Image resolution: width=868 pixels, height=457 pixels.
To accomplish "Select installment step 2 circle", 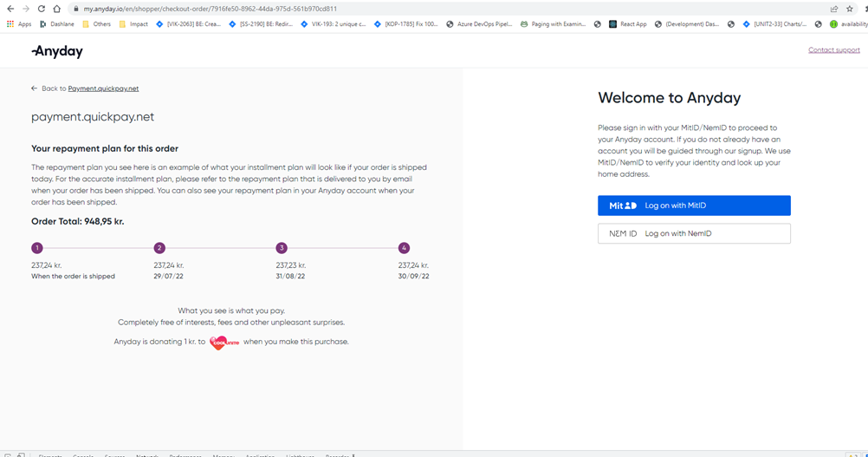I will pos(159,248).
